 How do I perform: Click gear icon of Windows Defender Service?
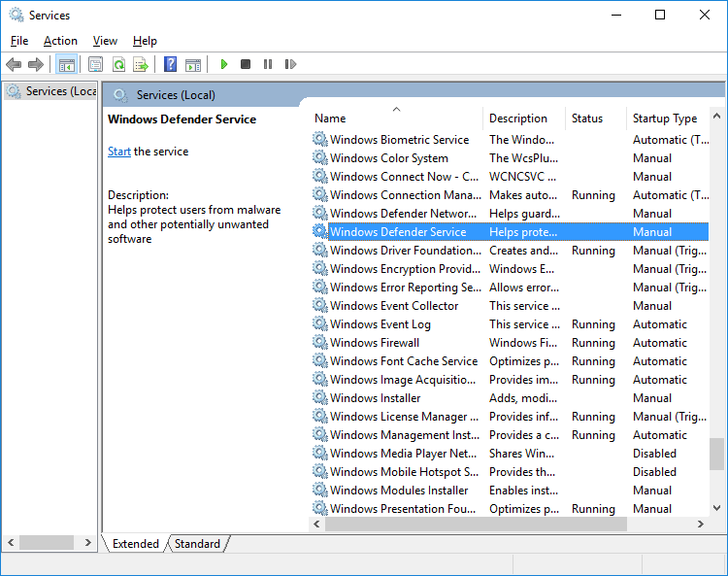tap(320, 231)
